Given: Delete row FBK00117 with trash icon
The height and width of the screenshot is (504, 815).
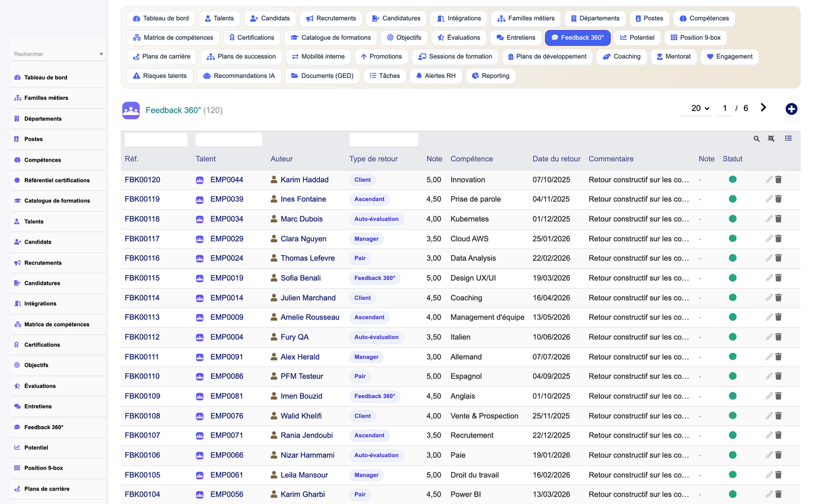Looking at the screenshot, I should click(778, 238).
